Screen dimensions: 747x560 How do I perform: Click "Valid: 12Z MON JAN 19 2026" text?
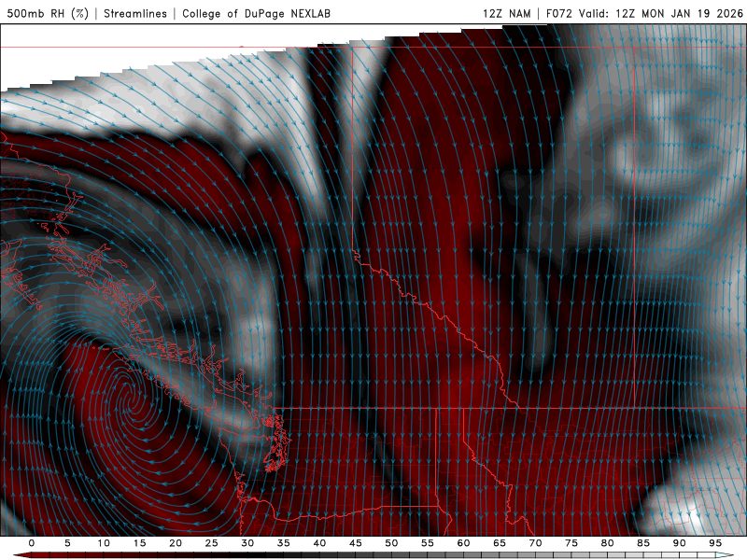tap(661, 13)
